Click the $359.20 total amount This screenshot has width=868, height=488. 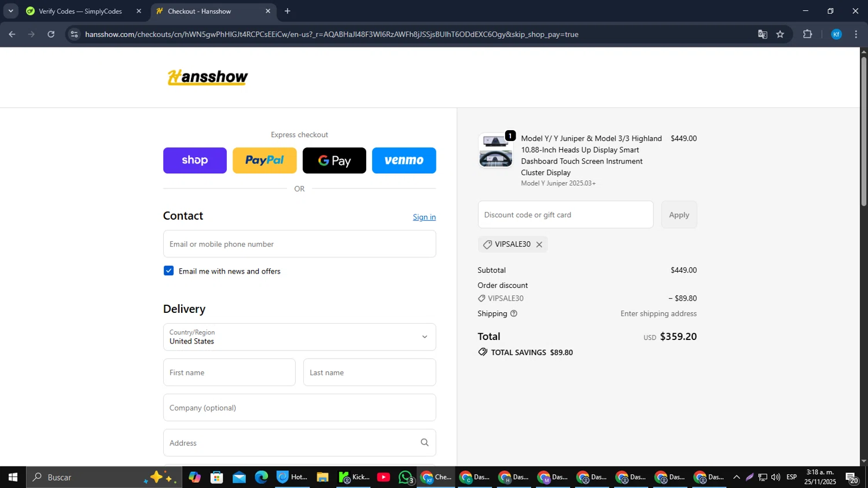678,337
